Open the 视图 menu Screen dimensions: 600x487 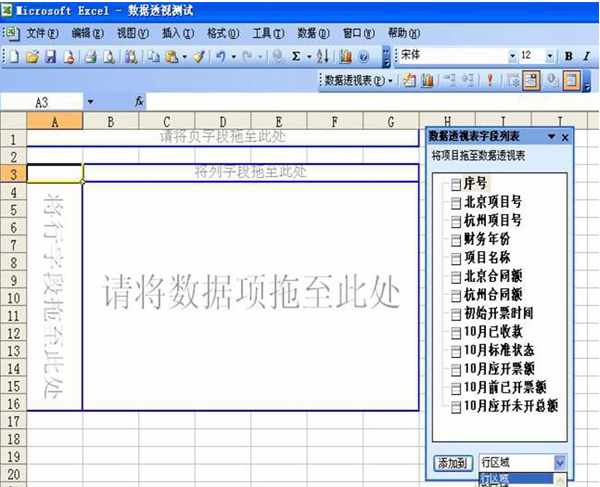coord(133,34)
